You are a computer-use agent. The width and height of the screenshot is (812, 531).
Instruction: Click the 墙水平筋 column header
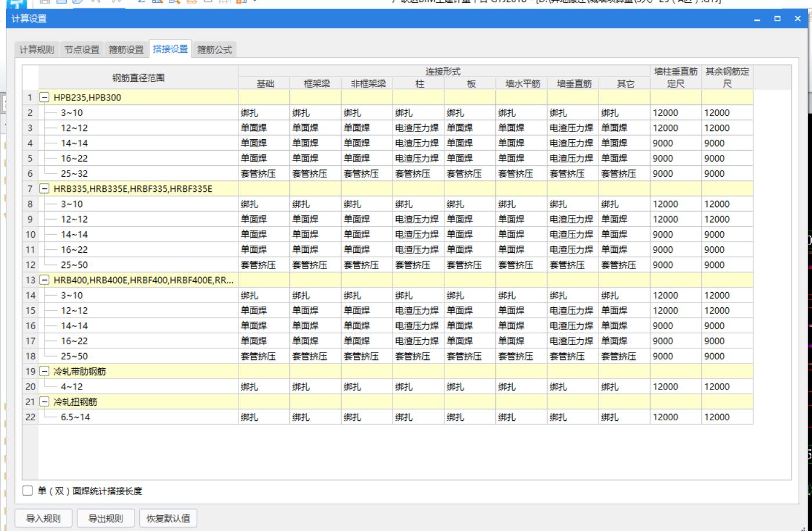[x=521, y=83]
